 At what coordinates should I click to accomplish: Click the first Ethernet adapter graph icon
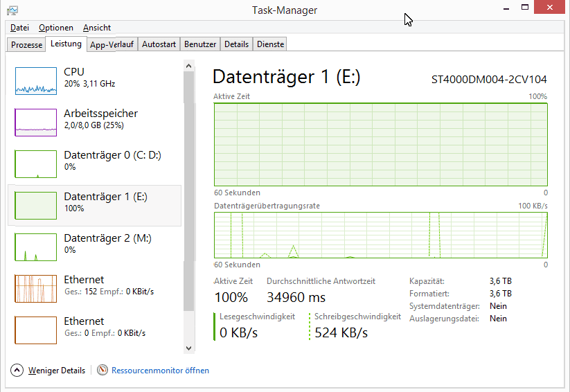tap(36, 289)
